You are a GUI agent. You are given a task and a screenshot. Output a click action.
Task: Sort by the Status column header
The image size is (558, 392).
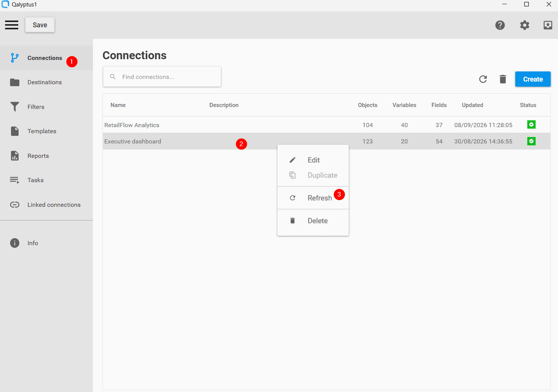[528, 105]
